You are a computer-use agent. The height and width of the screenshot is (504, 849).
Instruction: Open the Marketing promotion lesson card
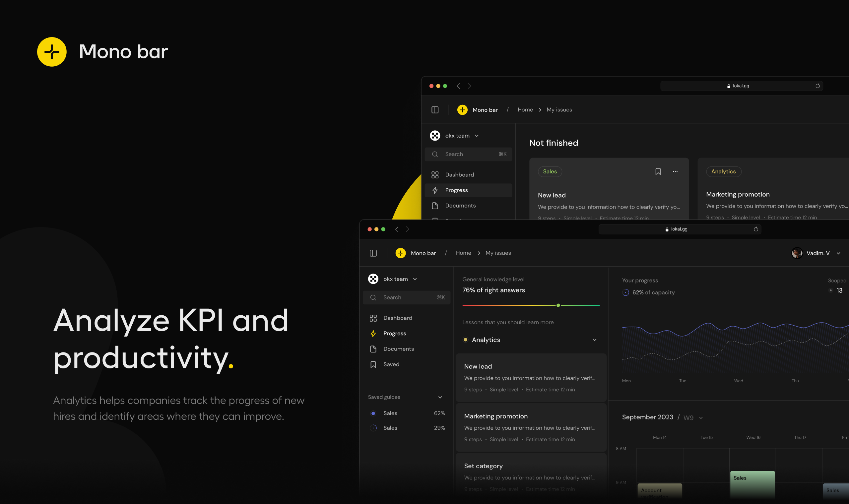coord(530,427)
